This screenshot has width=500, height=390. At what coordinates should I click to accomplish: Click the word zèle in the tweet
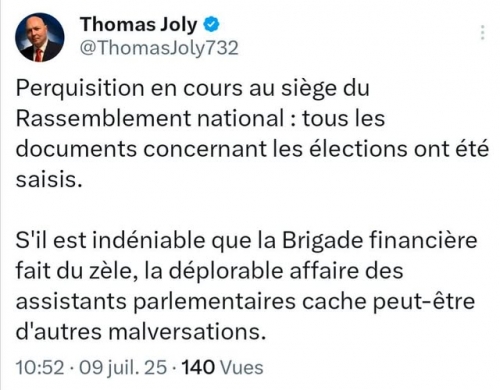pos(105,271)
